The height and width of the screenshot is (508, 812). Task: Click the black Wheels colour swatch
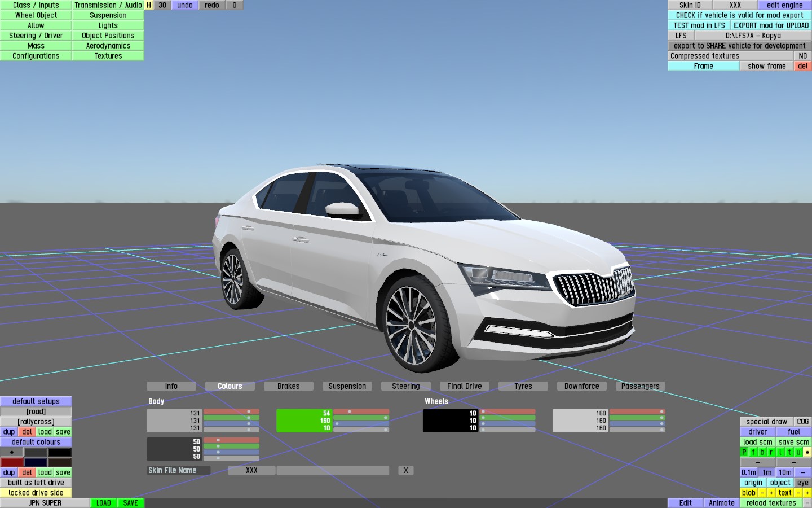(x=450, y=421)
